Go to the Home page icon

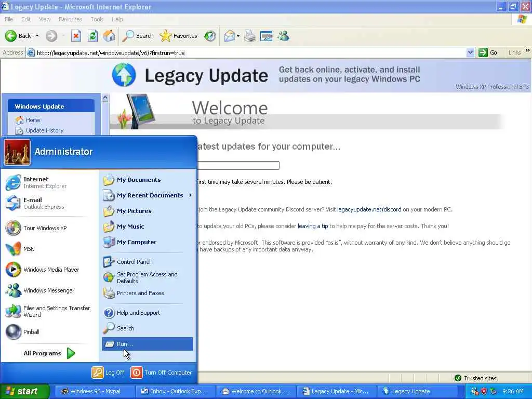point(109,36)
